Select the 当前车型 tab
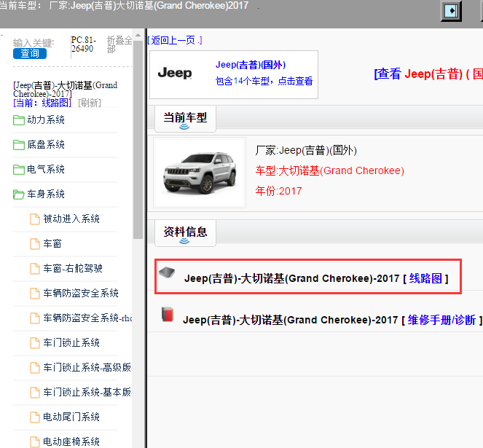This screenshot has height=448, width=483. coord(185,119)
